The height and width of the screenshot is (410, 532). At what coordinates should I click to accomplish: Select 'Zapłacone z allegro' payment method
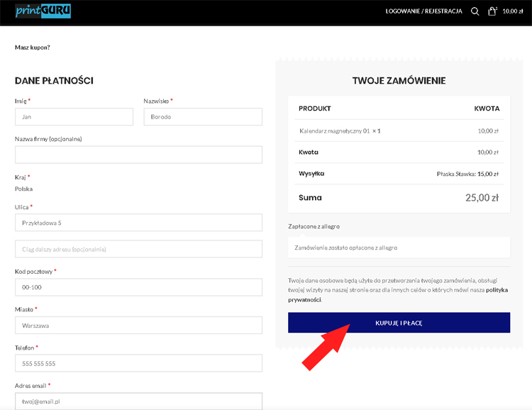[314, 226]
